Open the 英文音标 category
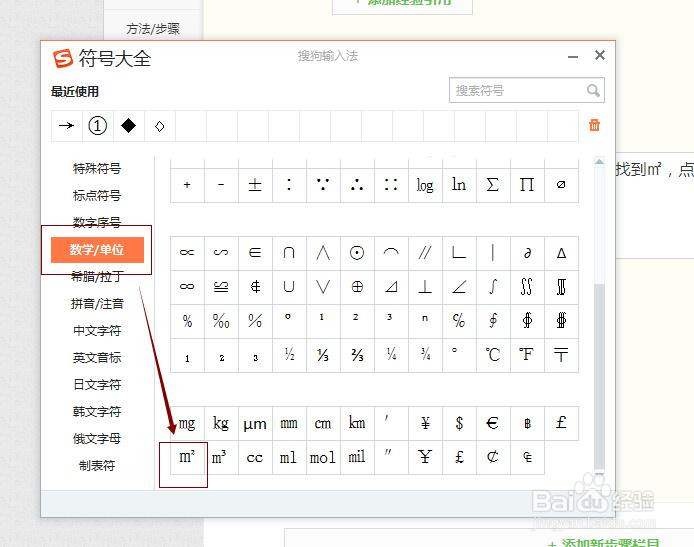This screenshot has width=694, height=547. pos(97,358)
